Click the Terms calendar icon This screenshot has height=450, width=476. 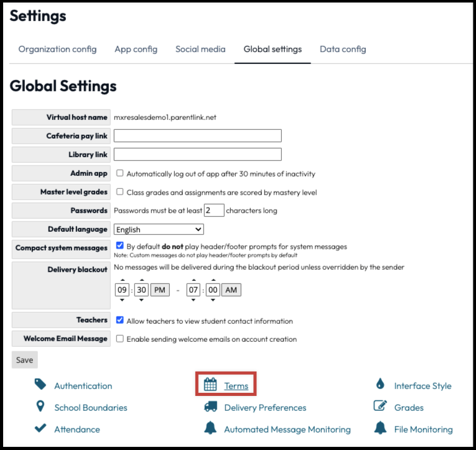(210, 385)
